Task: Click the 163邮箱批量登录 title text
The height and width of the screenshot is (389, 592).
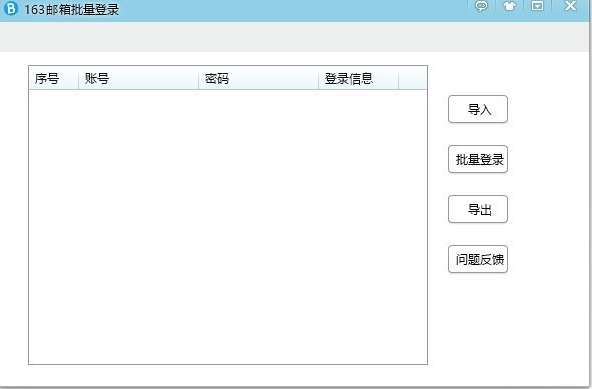Action: (71, 9)
